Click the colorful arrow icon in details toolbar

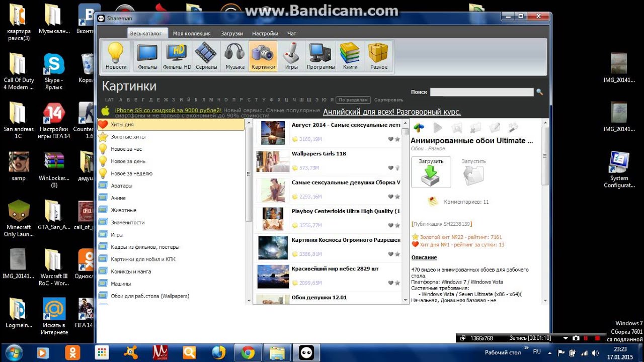click(x=419, y=128)
